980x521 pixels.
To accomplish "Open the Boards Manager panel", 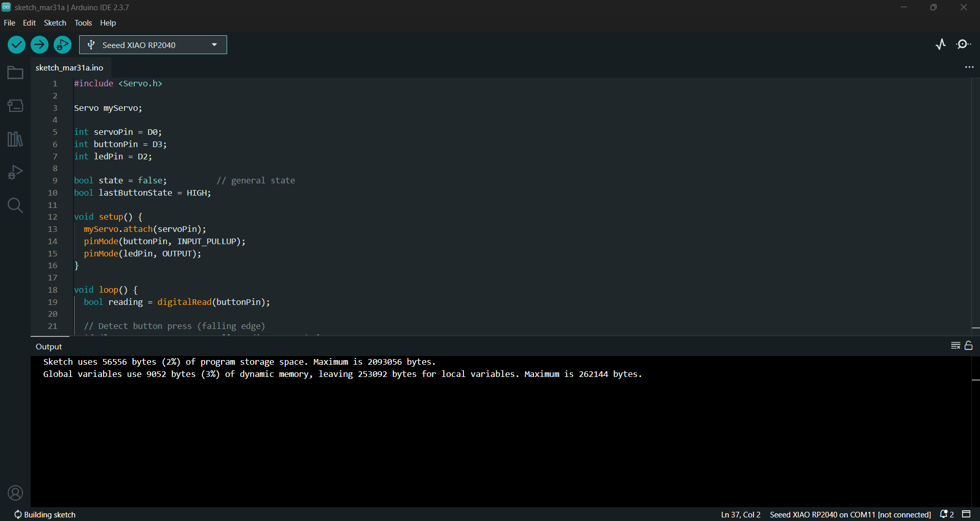I will (x=15, y=106).
